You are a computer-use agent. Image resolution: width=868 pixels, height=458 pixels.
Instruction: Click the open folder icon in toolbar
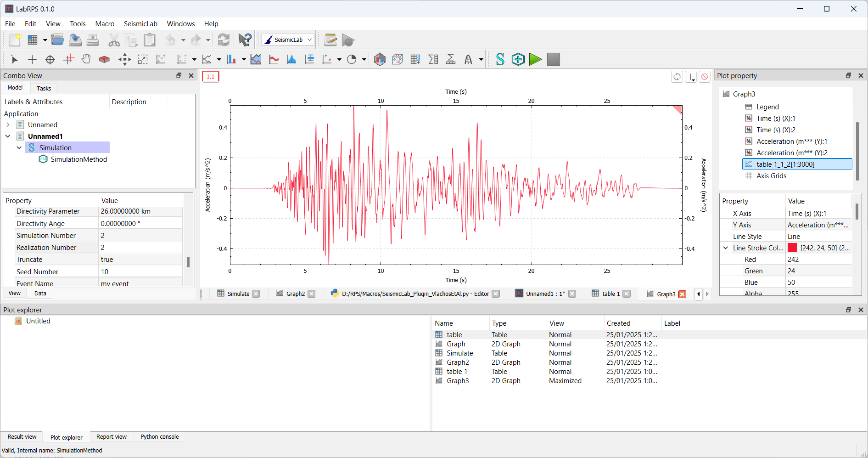click(57, 40)
